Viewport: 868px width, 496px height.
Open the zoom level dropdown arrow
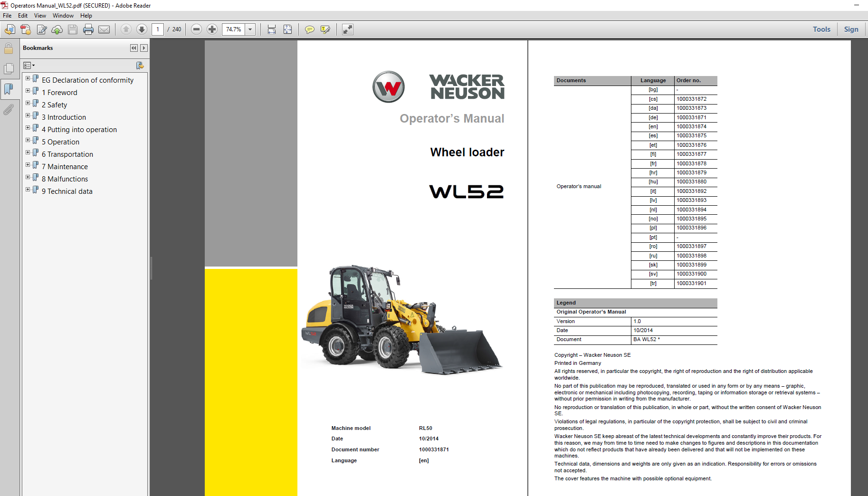pyautogui.click(x=250, y=29)
